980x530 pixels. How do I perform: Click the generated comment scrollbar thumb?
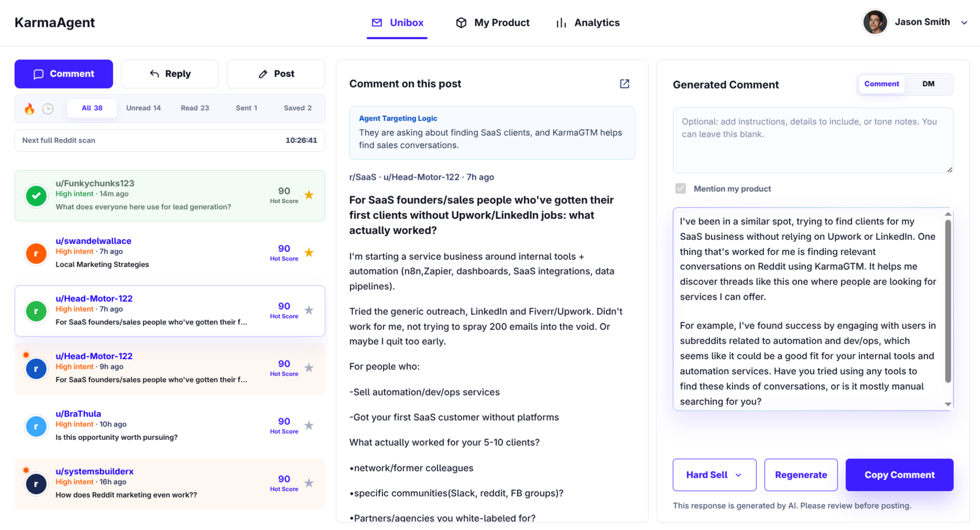tap(948, 301)
